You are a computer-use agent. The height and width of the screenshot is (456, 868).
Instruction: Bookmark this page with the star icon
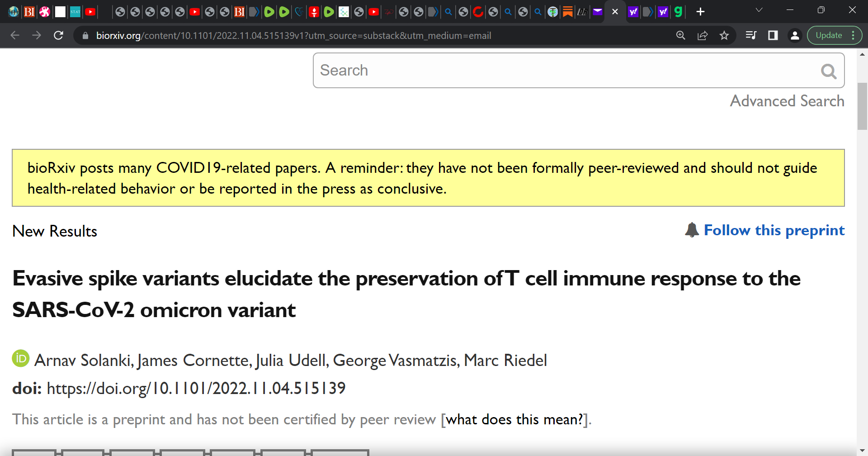tap(724, 35)
